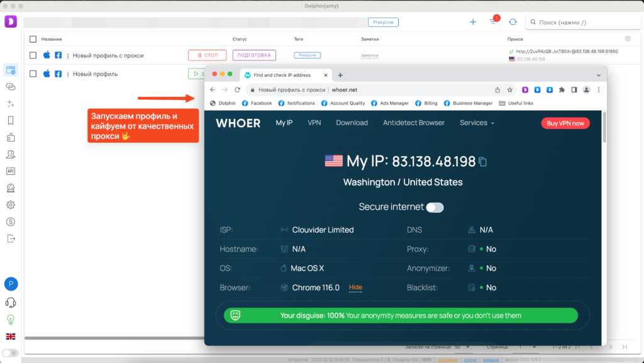Click the plus icon to create profile
644x363 pixels.
click(x=473, y=22)
